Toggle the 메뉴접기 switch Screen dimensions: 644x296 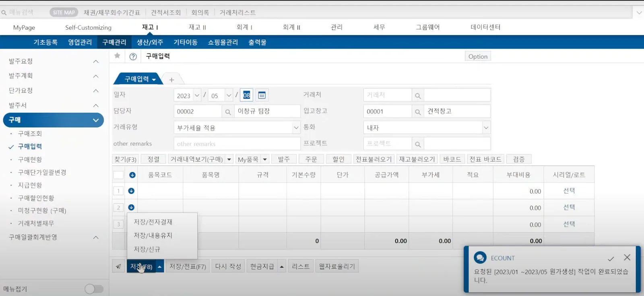click(94, 289)
